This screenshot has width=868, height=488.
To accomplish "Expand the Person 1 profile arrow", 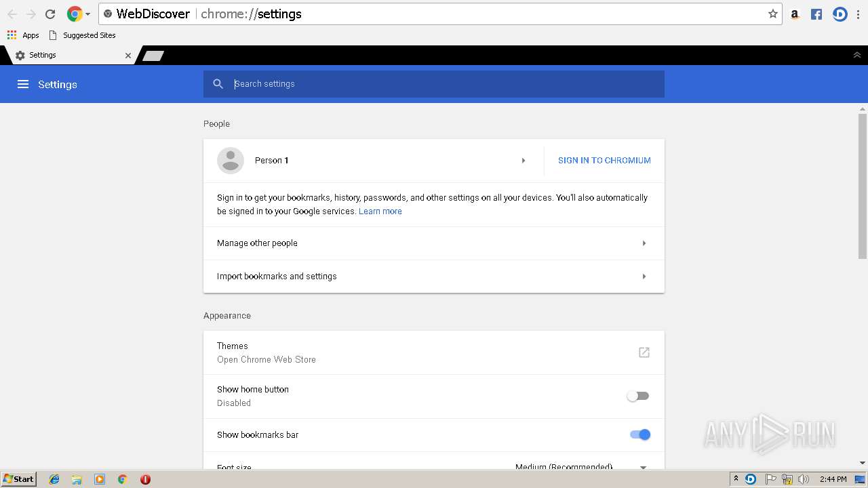I will 524,161.
